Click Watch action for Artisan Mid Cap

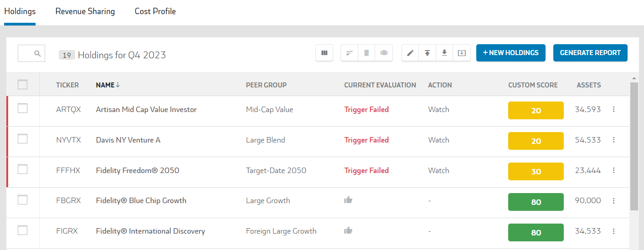point(438,109)
